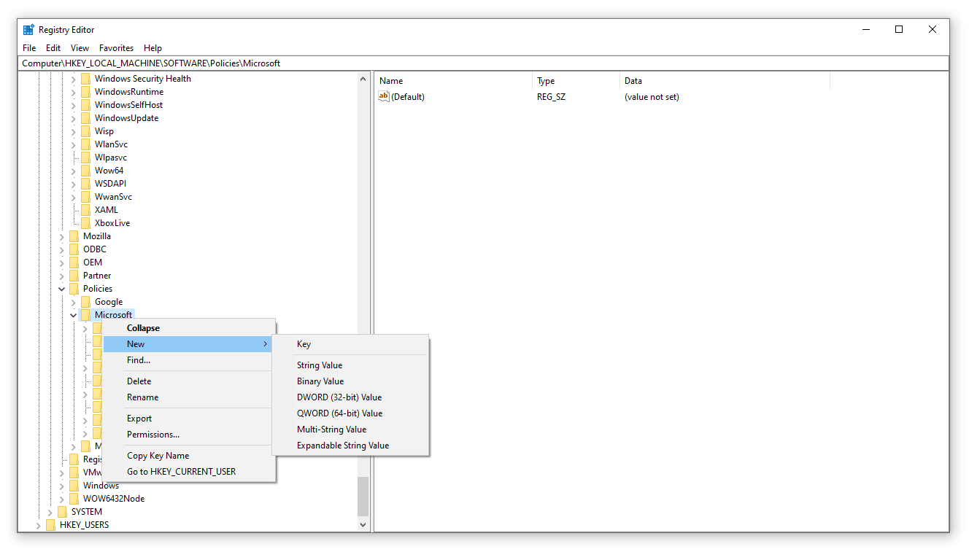Select DWORD (32-bit) Value option
This screenshot has height=560, width=969.
point(339,397)
